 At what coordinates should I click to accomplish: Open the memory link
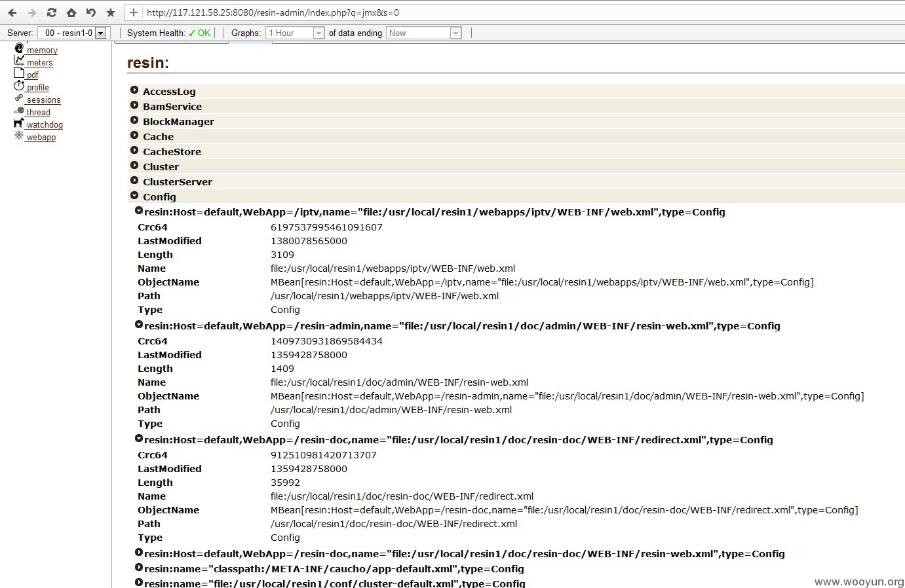coord(42,50)
